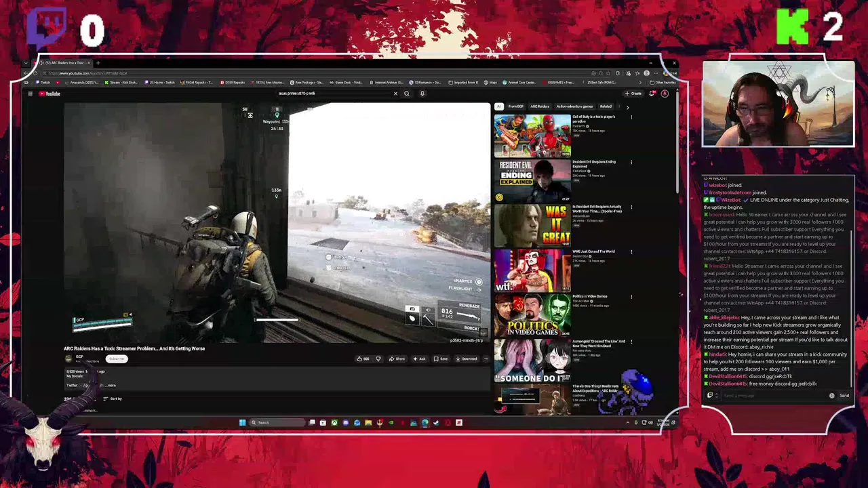Show hidden system tray icons
Image resolution: width=868 pixels, height=488 pixels.
(x=628, y=422)
